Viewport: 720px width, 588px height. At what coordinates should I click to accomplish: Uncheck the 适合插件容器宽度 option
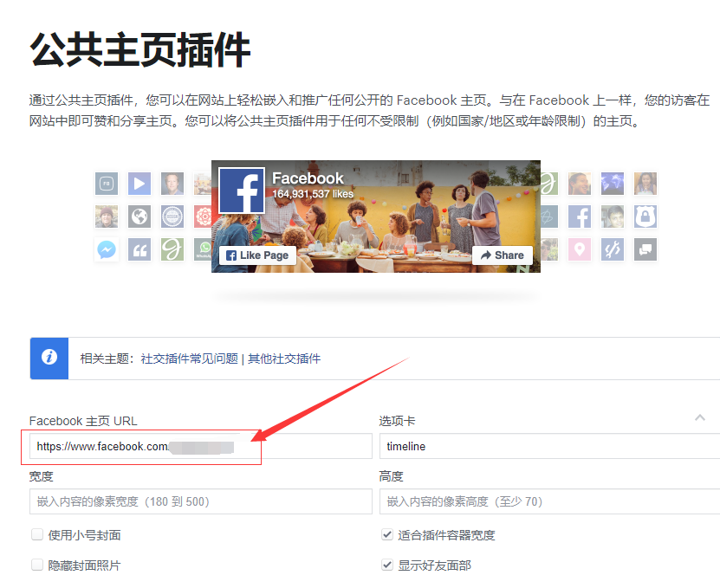(x=387, y=535)
